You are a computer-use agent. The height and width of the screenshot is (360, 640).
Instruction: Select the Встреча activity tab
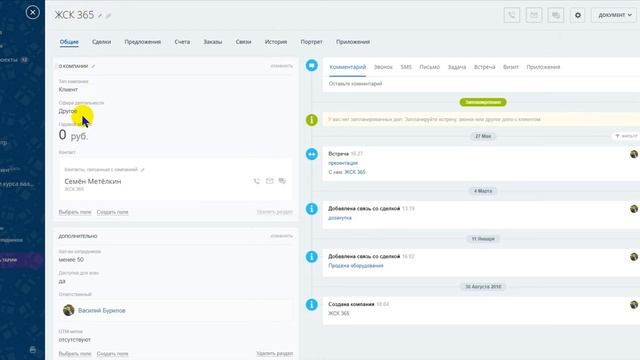484,67
